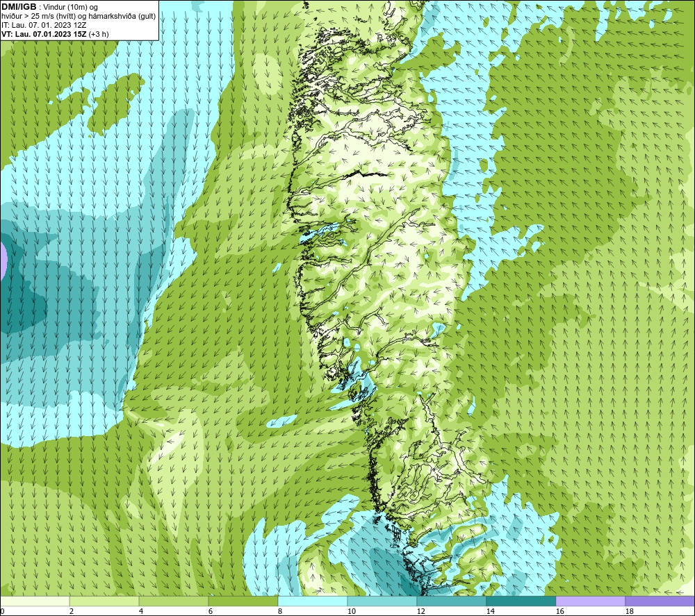The width and height of the screenshot is (695, 616).
Task: Click the scale label "10"
Action: coord(351,611)
